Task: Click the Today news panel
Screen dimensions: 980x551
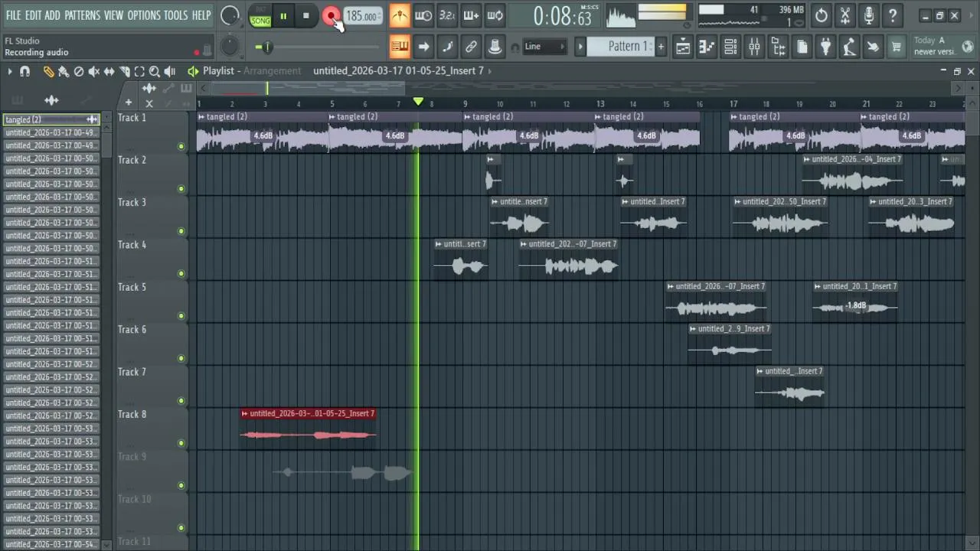Action: [943, 46]
